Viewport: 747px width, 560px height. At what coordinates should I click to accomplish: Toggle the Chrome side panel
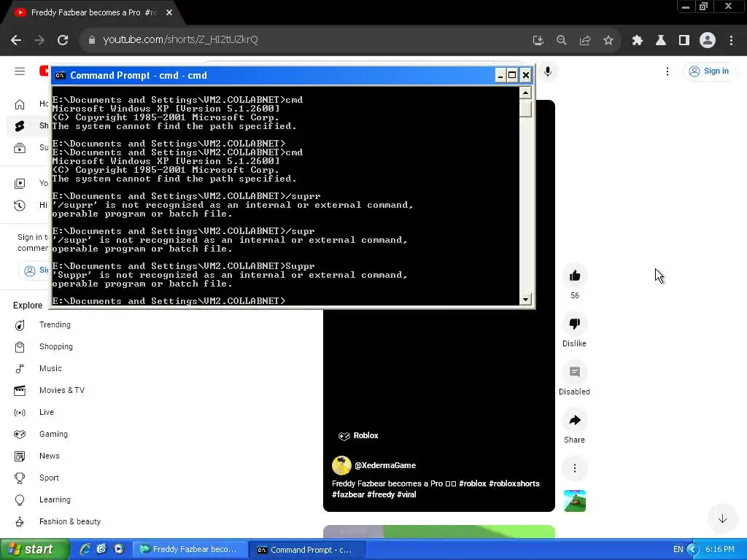pos(684,41)
